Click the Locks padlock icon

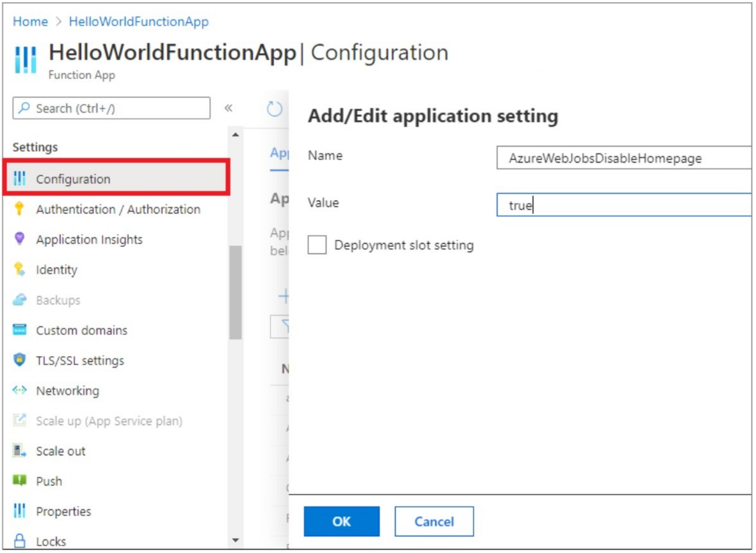(x=19, y=541)
